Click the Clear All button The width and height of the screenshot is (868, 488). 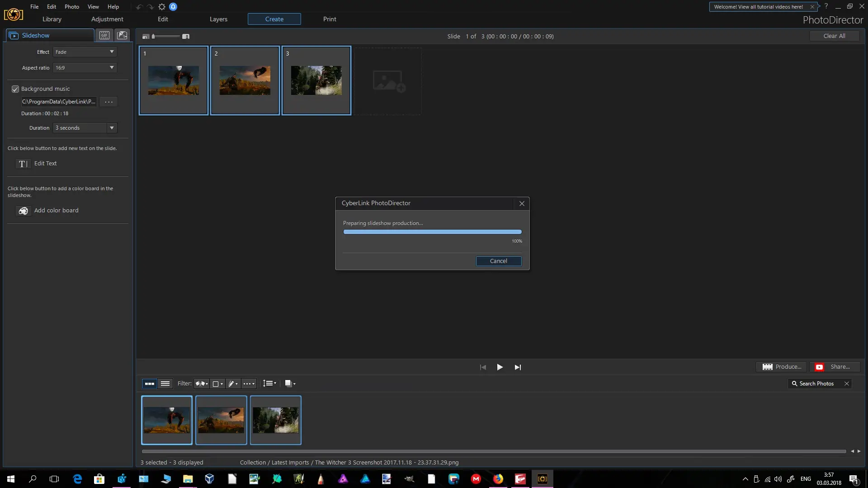pos(834,36)
